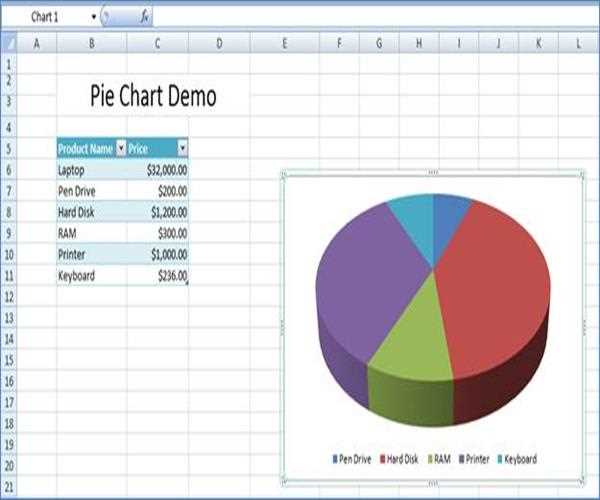Click the RAM legend entry
Viewport: 600px width, 500px height.
(441, 459)
